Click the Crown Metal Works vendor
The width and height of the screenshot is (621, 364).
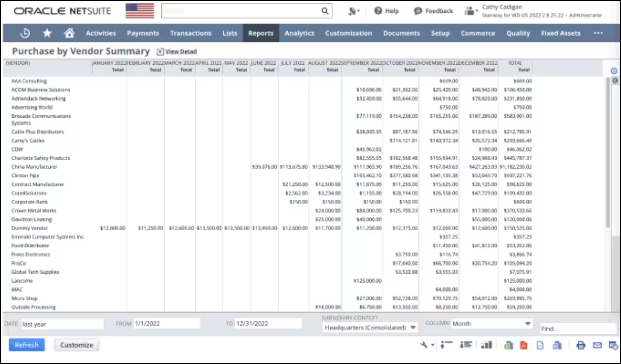click(x=34, y=210)
